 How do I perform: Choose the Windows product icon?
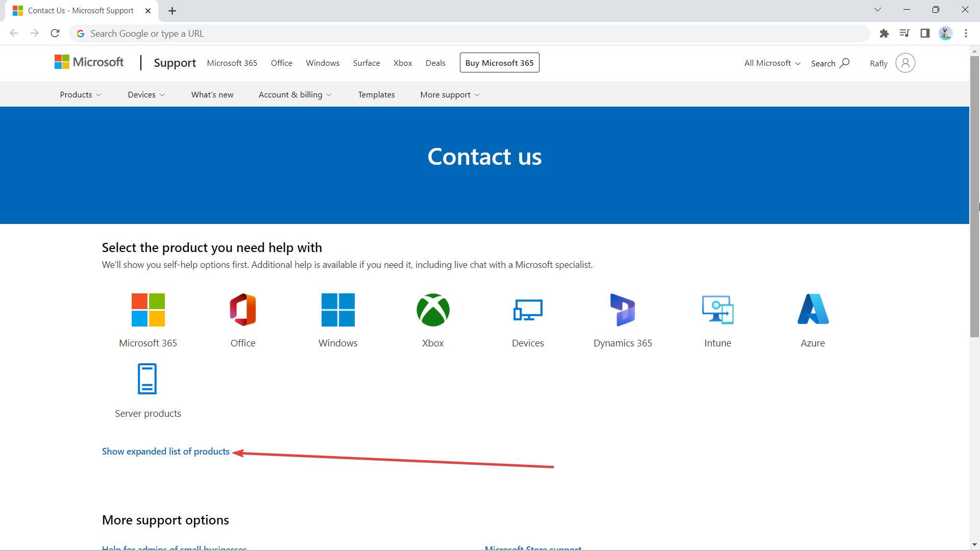338,310
